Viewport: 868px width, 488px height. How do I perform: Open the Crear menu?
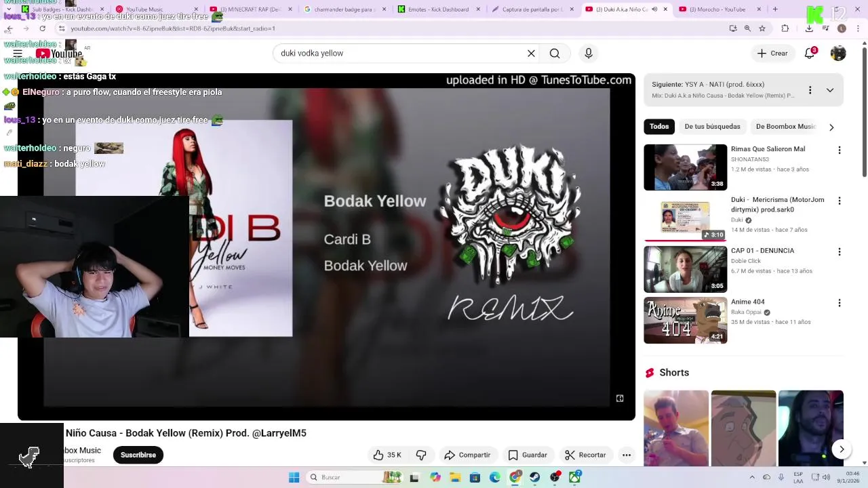(772, 54)
